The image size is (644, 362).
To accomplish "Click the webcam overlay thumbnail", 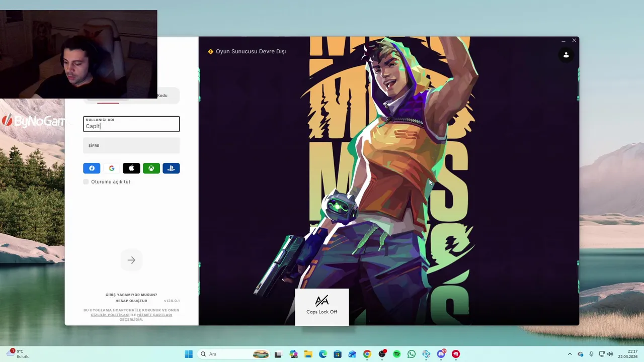I will point(78,54).
